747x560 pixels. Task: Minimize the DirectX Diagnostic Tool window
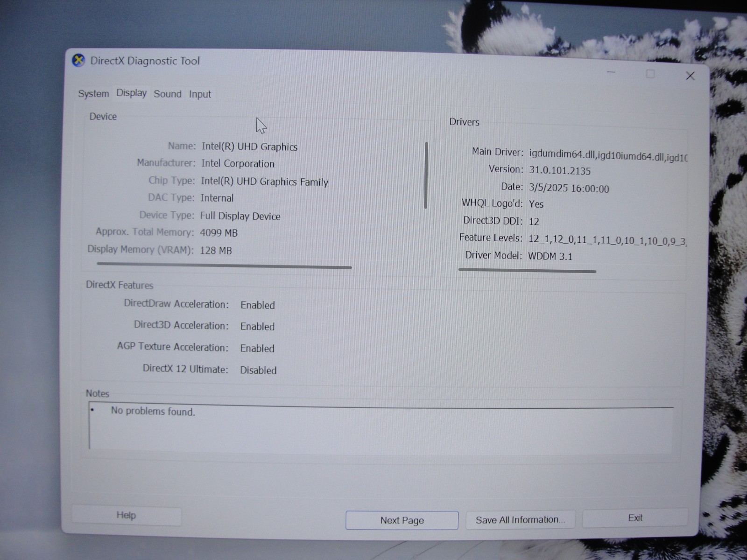click(611, 72)
